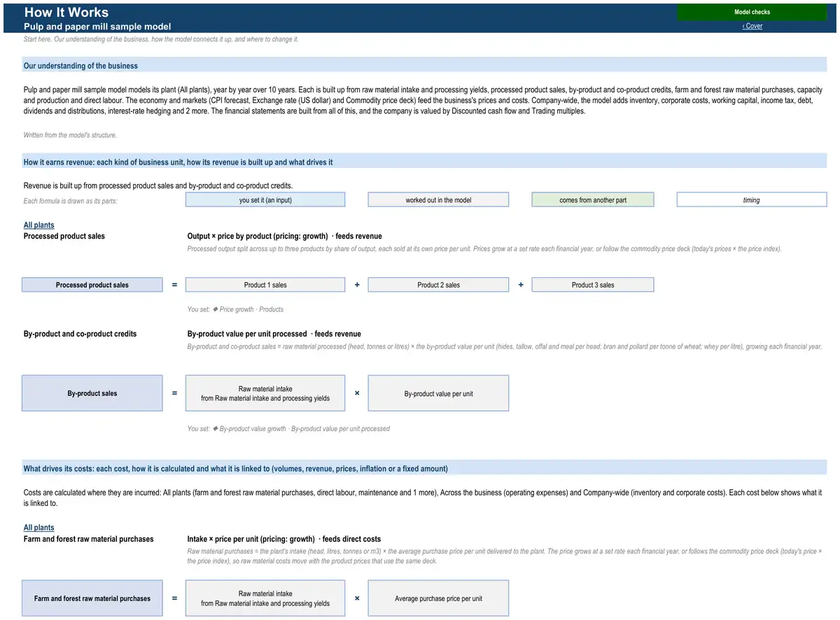Open the Model checks button
Viewport: 840px width, 620px height.
pos(752,12)
